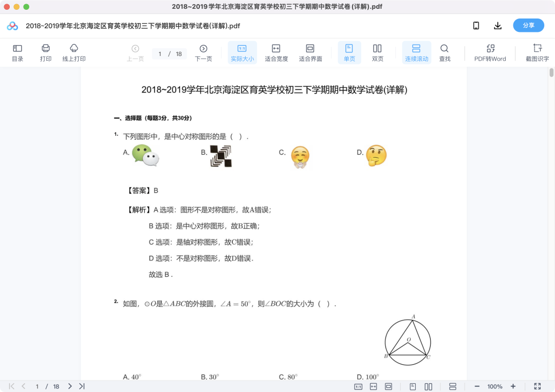Click the line C 选项：是轴对称图形，故C错误
Screen dimensions: 555x392
point(201,242)
